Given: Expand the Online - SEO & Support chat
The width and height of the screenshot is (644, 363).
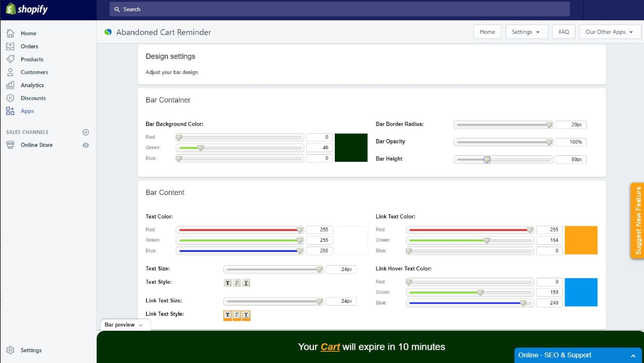Looking at the screenshot, I should pos(578,355).
